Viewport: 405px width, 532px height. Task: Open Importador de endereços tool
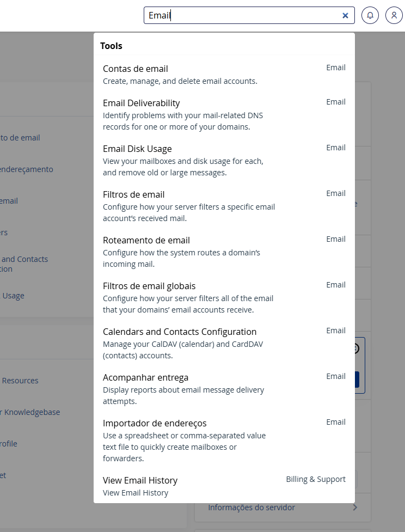(155, 423)
